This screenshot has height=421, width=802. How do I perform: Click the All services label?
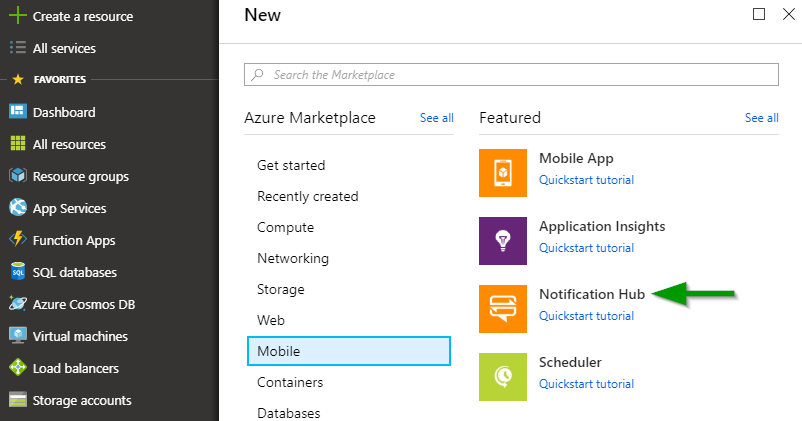(64, 49)
